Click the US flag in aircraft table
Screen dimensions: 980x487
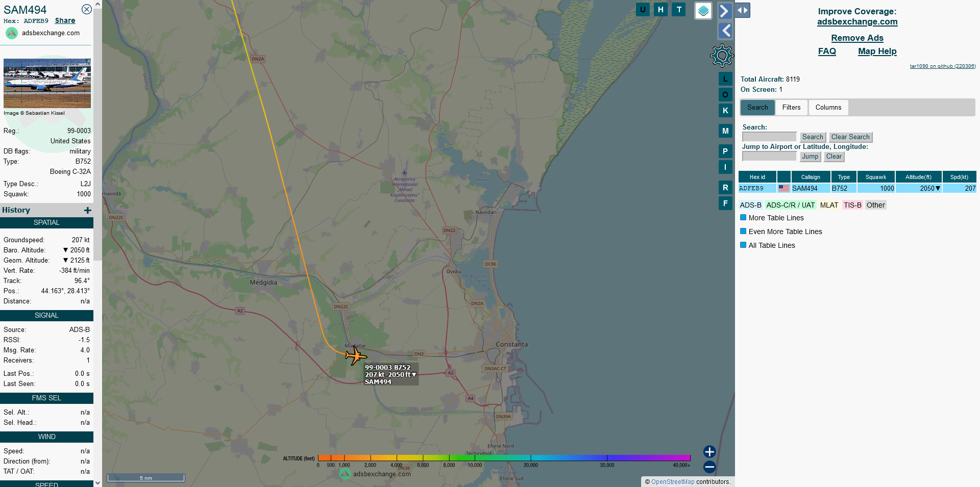(783, 188)
